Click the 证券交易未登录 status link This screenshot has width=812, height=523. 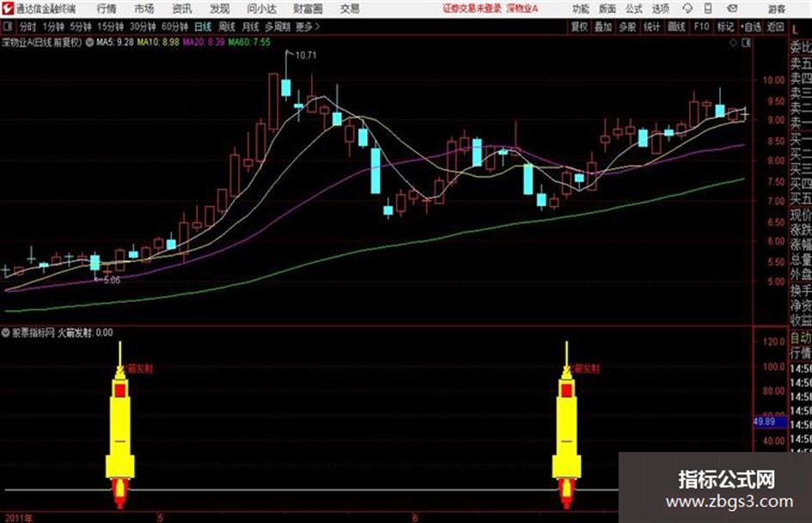click(473, 9)
